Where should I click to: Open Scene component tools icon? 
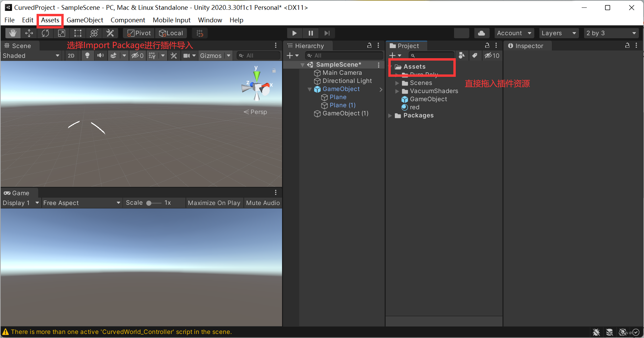pos(174,56)
